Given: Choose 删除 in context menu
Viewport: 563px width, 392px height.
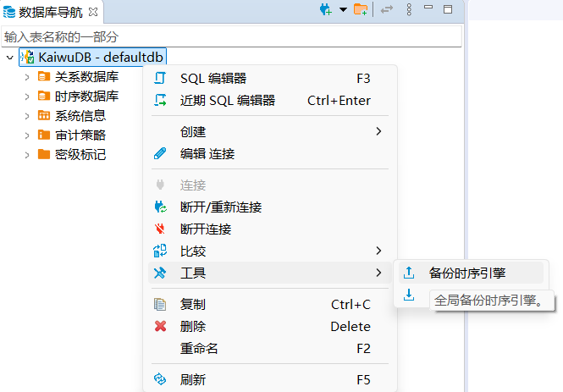Looking at the screenshot, I should [270, 326].
